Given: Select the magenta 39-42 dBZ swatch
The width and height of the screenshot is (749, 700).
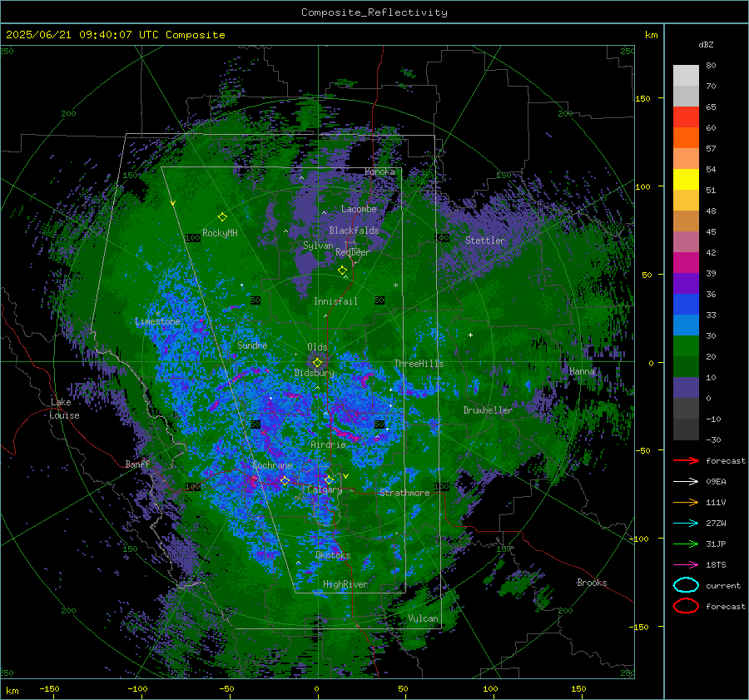Looking at the screenshot, I should click(686, 263).
